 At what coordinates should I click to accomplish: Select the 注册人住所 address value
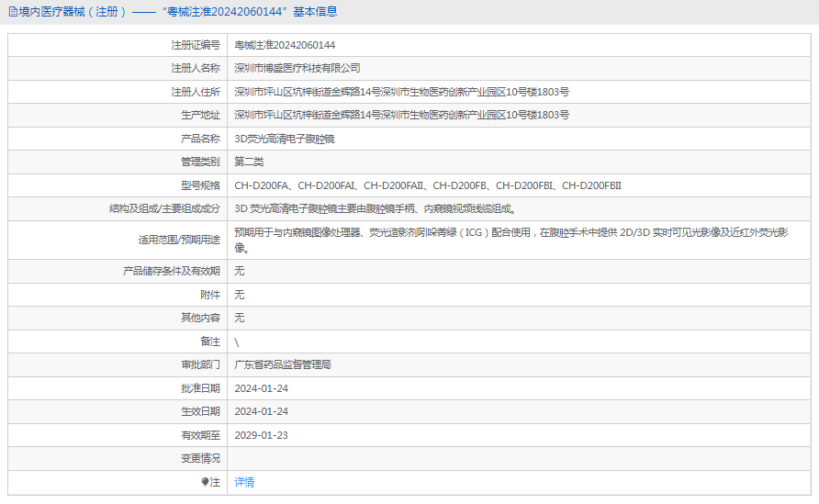[x=401, y=92]
